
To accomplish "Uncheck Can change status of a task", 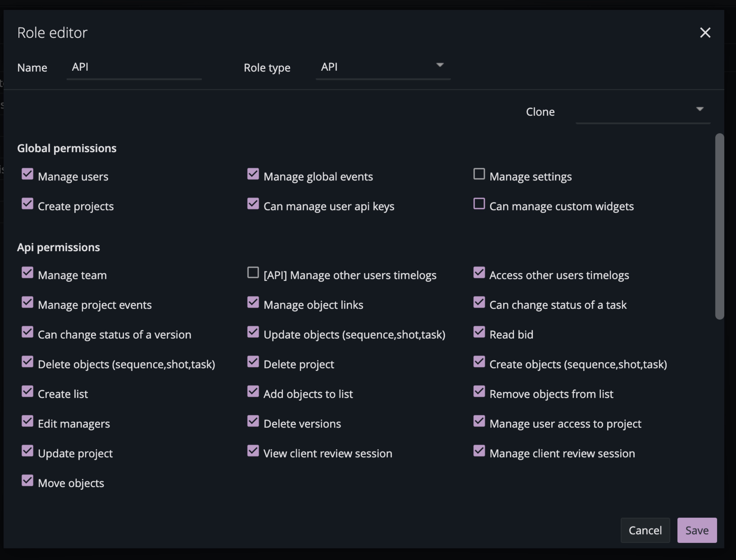I will (x=479, y=302).
